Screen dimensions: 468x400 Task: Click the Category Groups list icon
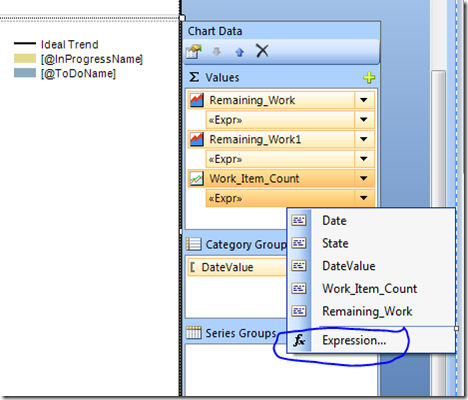194,244
